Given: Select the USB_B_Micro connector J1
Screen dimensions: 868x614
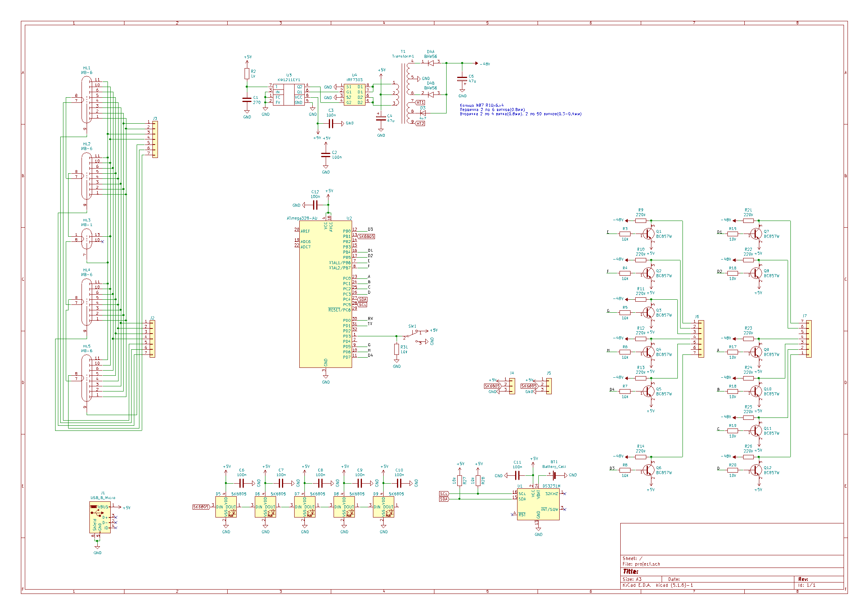Looking at the screenshot, I should tap(100, 517).
